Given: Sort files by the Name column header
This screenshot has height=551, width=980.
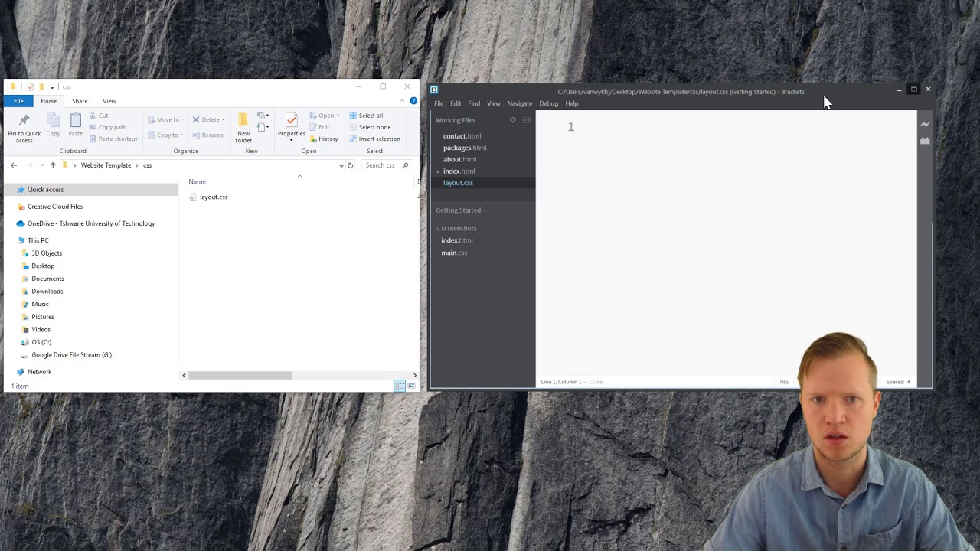Looking at the screenshot, I should click(x=198, y=181).
